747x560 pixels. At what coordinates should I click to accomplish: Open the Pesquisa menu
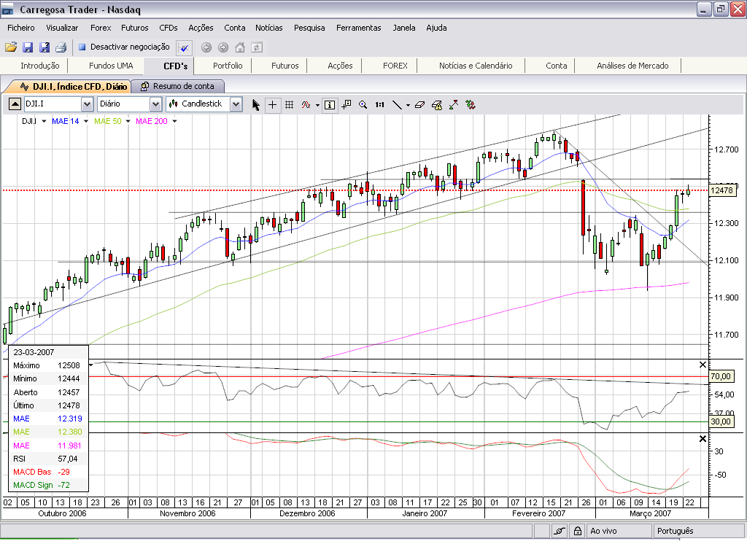point(309,28)
